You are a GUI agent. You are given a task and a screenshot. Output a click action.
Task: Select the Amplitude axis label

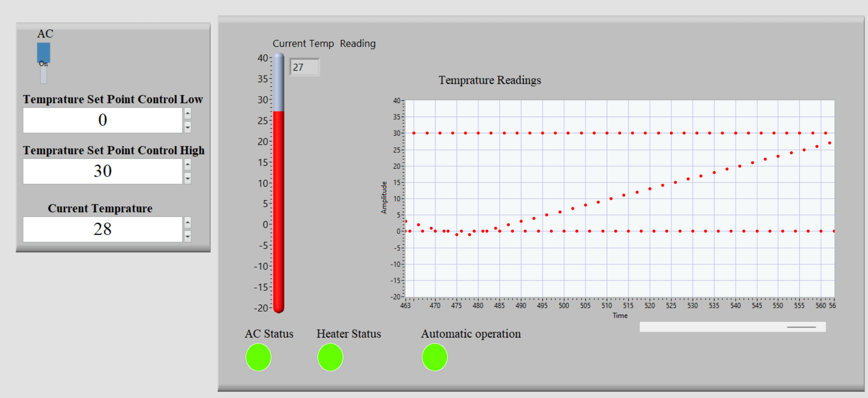point(384,198)
